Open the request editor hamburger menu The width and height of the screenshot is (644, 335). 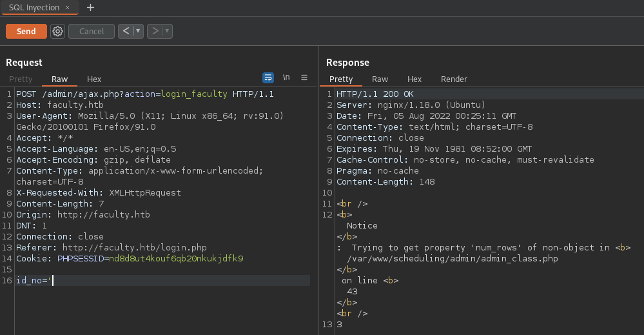tap(304, 77)
